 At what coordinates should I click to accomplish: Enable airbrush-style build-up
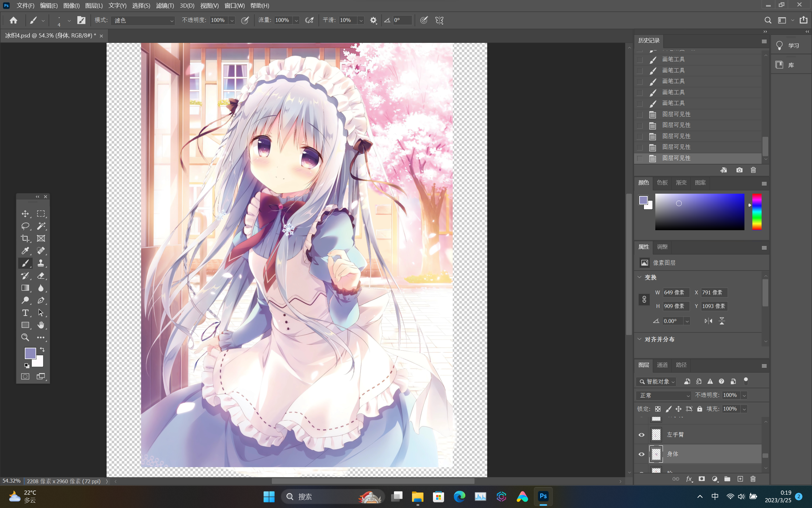309,21
